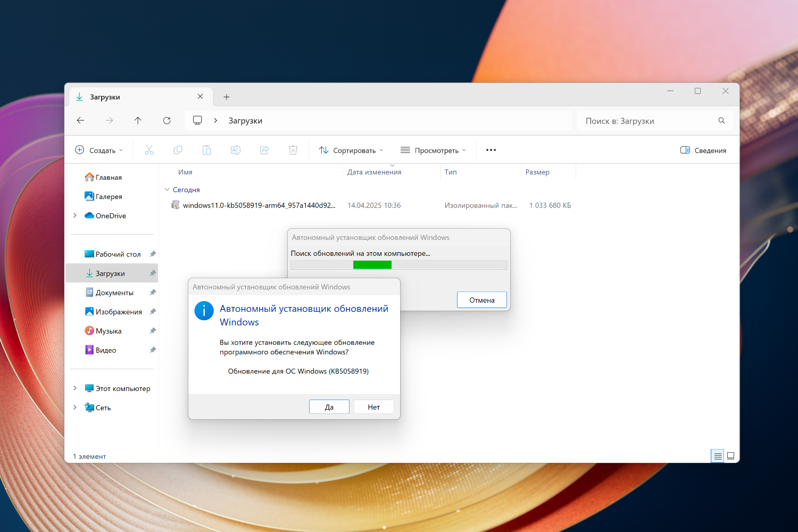798x532 pixels.
Task: Open Документы in the sidebar
Action: click(x=110, y=293)
